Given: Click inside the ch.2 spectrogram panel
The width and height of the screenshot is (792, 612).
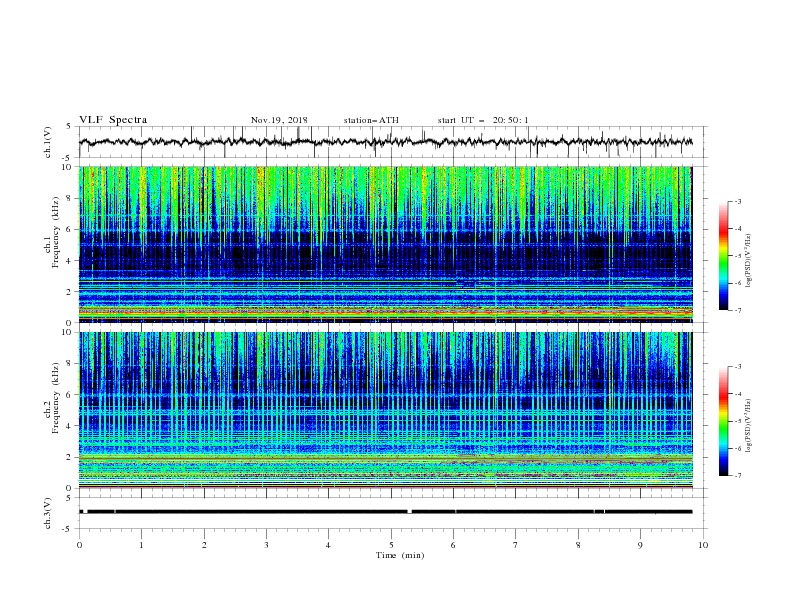Looking at the screenshot, I should (385, 410).
